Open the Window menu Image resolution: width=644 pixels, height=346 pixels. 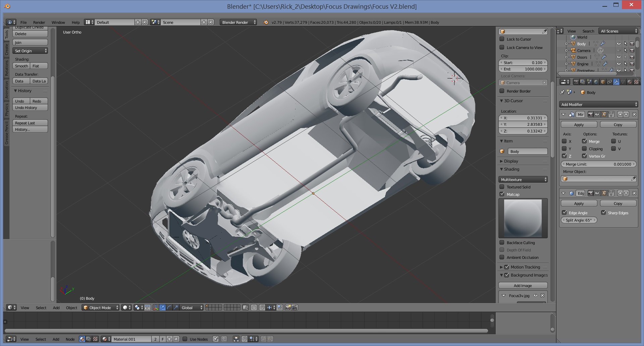coord(58,22)
